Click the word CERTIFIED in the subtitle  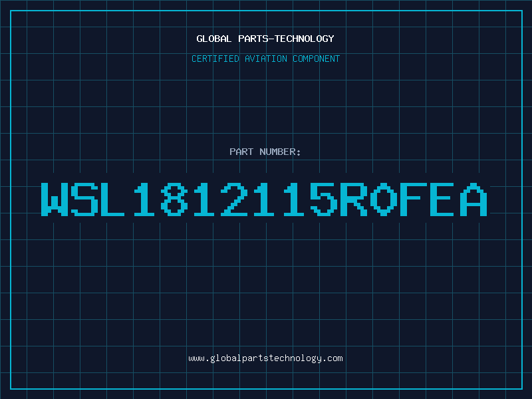click(215, 59)
